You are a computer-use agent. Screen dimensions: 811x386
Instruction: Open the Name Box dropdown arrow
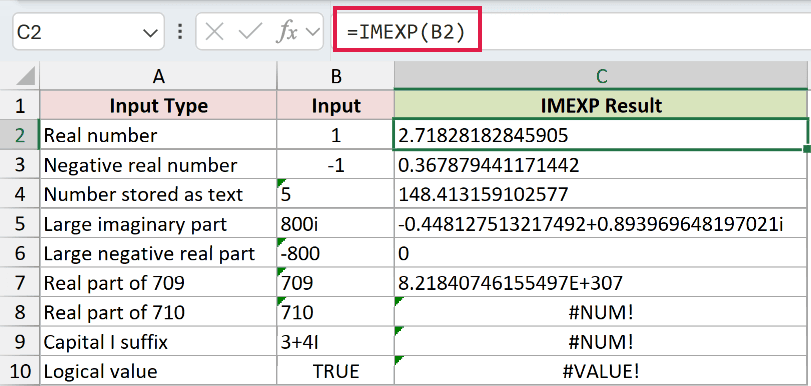click(150, 33)
